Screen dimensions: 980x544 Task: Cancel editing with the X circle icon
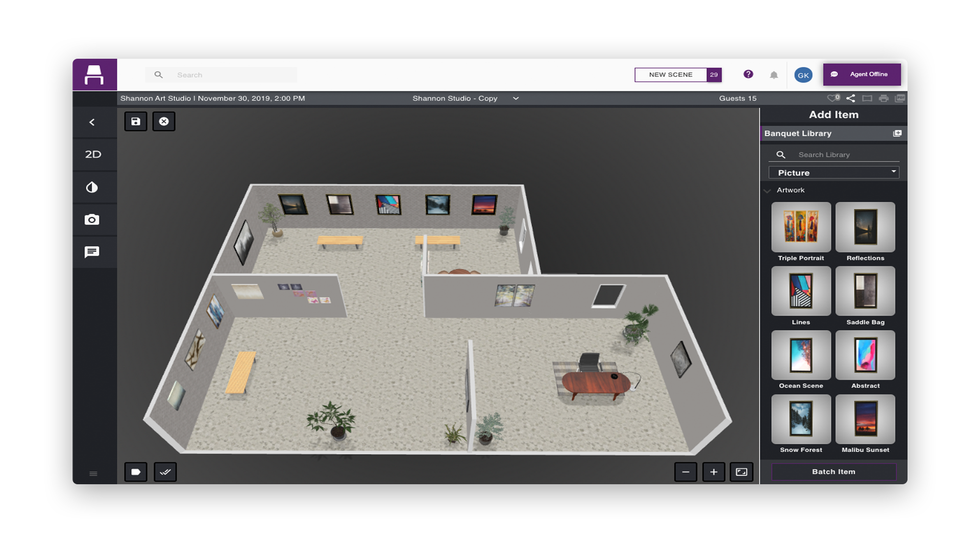164,122
